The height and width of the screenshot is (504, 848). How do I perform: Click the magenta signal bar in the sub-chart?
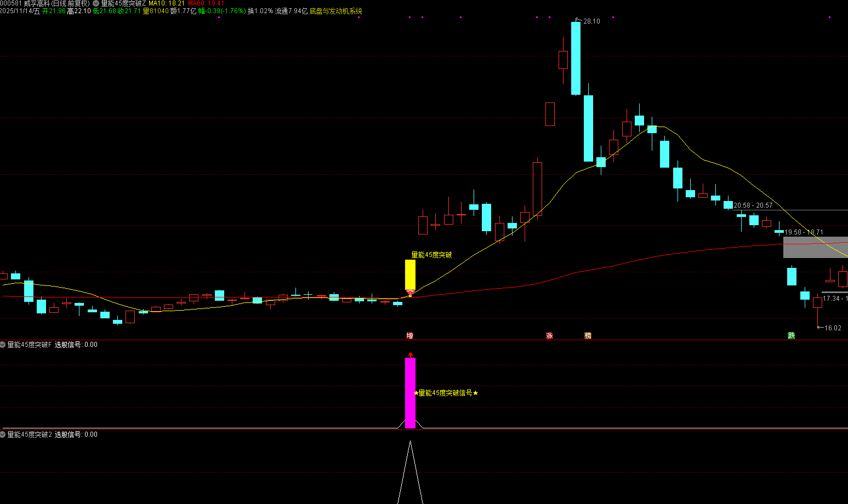coord(410,393)
